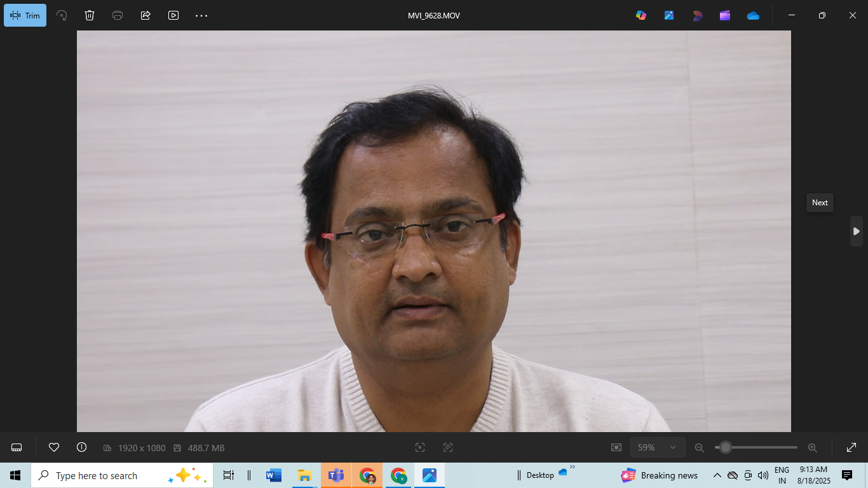
Task: Go to the Next item arrow
Action: pos(856,231)
